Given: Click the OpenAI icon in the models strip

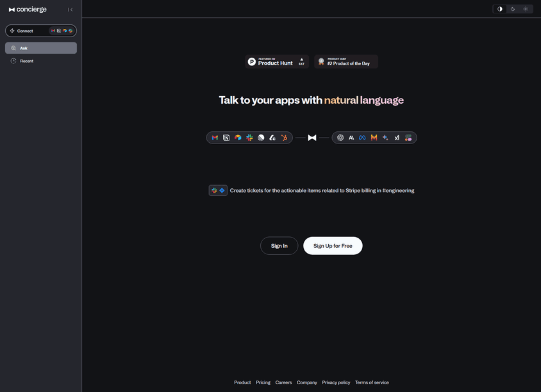Looking at the screenshot, I should (340, 138).
